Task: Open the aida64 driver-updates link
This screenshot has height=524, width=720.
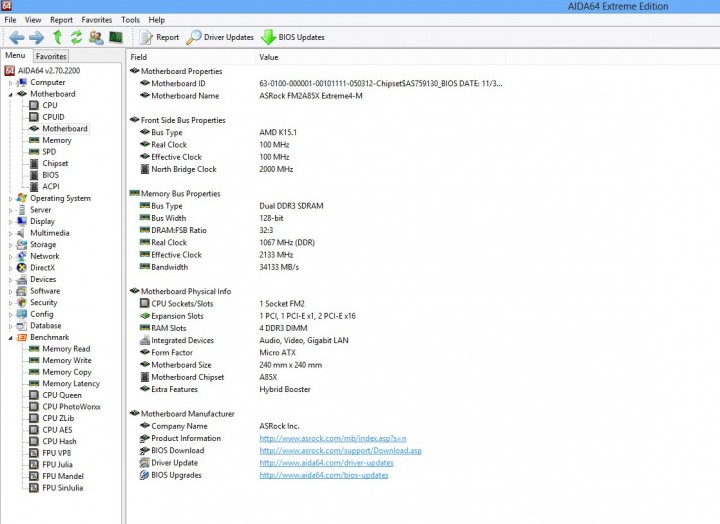Action: [x=326, y=463]
